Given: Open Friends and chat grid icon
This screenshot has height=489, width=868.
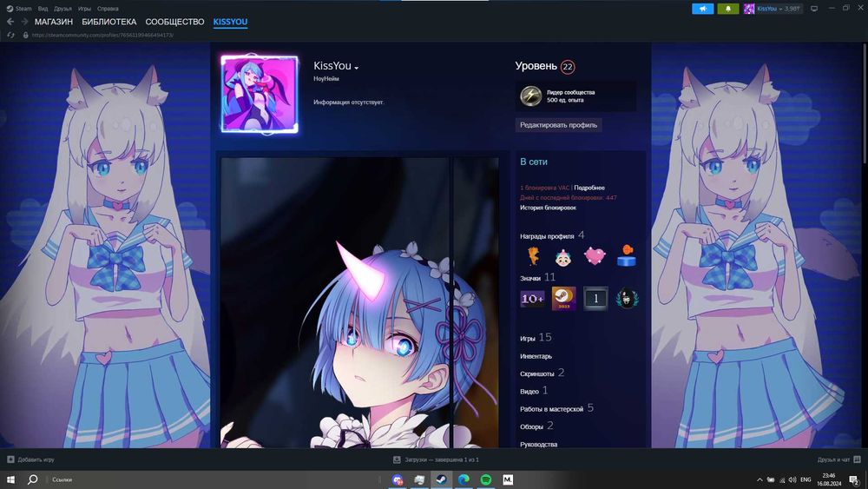Looking at the screenshot, I should click(857, 459).
